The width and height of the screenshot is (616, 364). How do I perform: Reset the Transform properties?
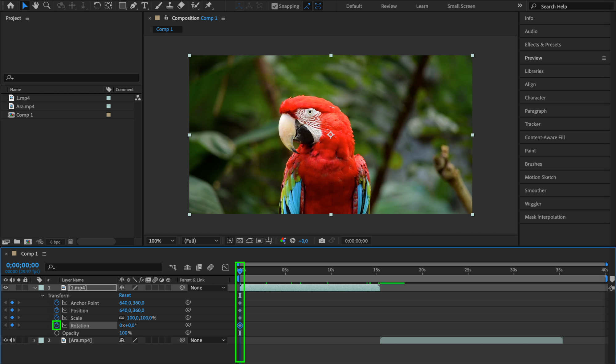[x=125, y=295]
